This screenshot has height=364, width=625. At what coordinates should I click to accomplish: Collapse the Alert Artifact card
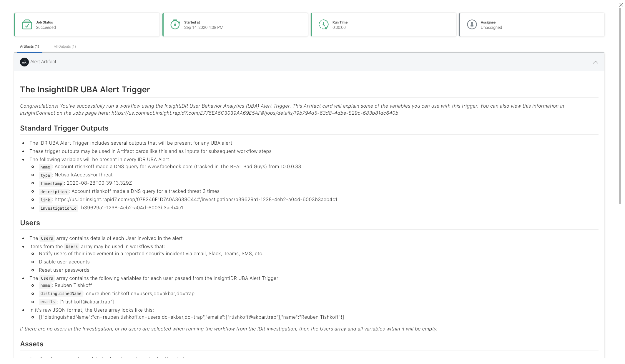pos(595,62)
